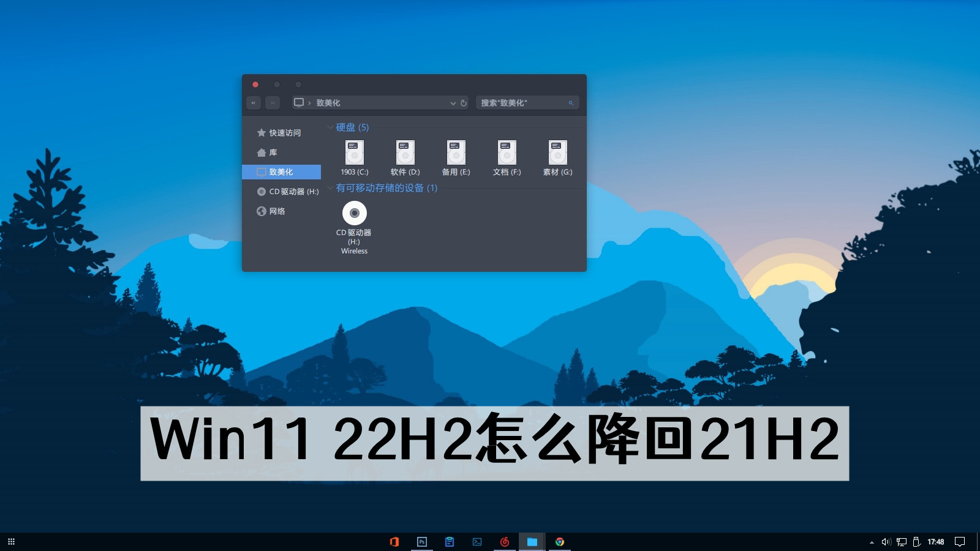Open NetEase Cloud Music from the taskbar
980x551 pixels.
coord(504,541)
